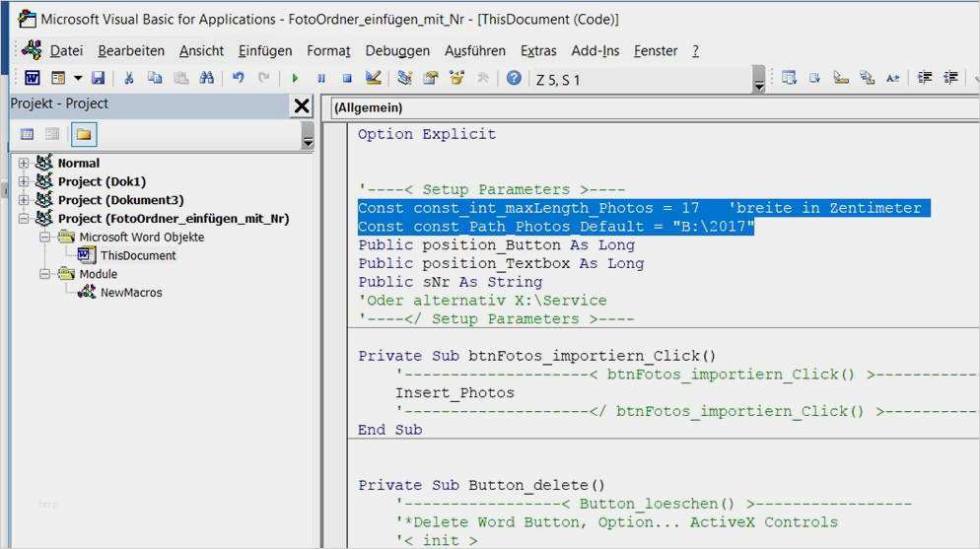This screenshot has width=980, height=549.
Task: Open the ? help menu
Action: point(695,50)
